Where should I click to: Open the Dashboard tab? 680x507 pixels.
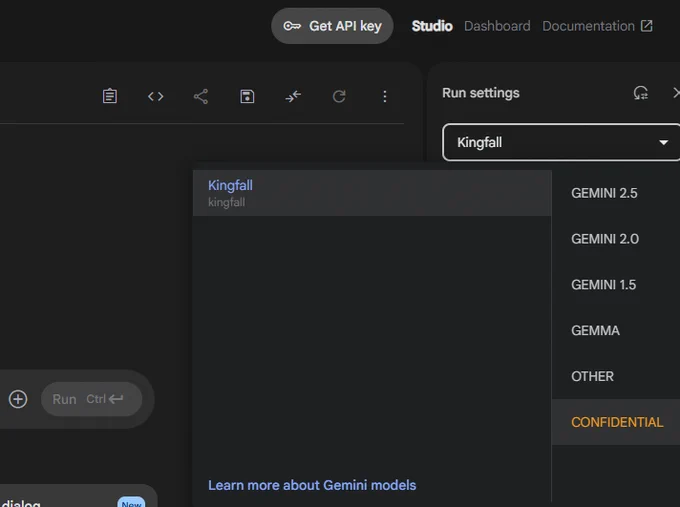coord(497,26)
